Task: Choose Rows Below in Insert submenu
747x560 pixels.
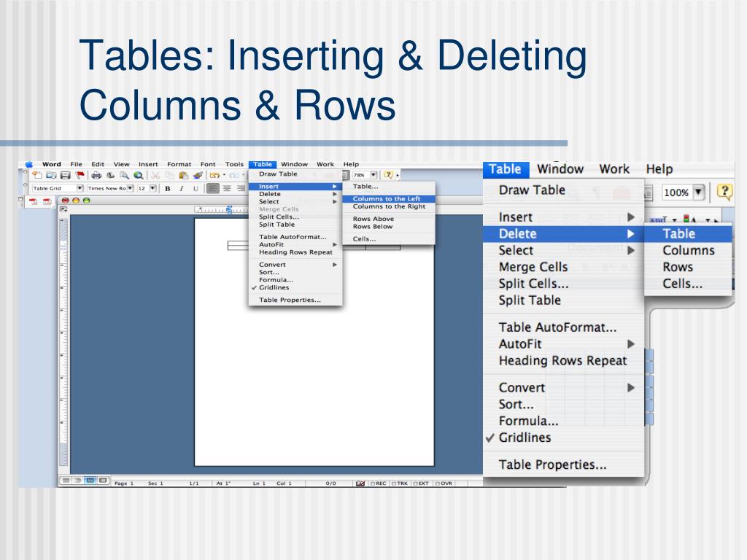Action: [389, 227]
